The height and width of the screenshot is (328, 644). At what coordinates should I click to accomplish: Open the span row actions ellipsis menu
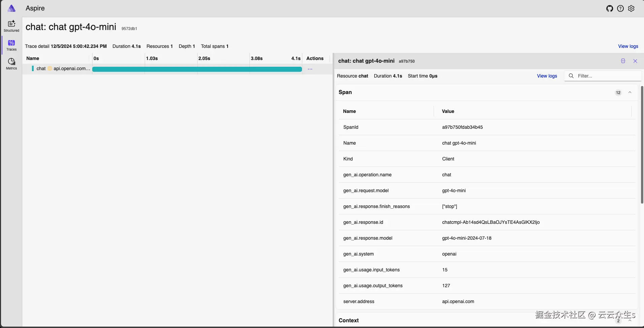tap(310, 69)
